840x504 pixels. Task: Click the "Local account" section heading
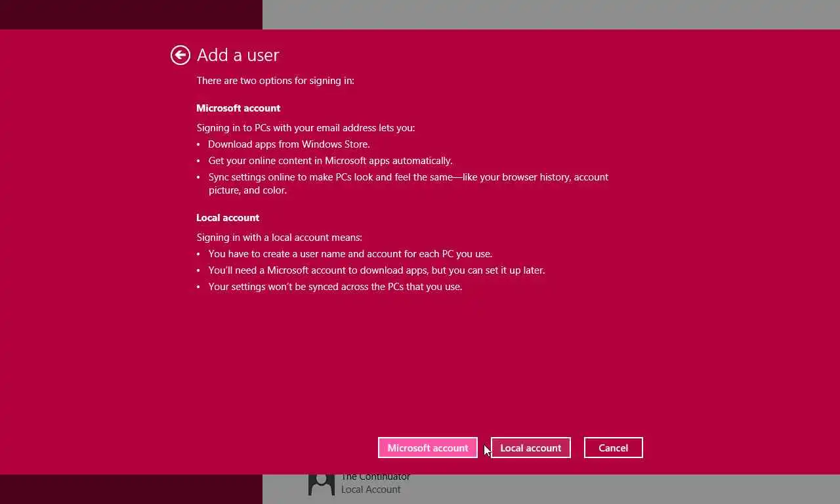[228, 218]
